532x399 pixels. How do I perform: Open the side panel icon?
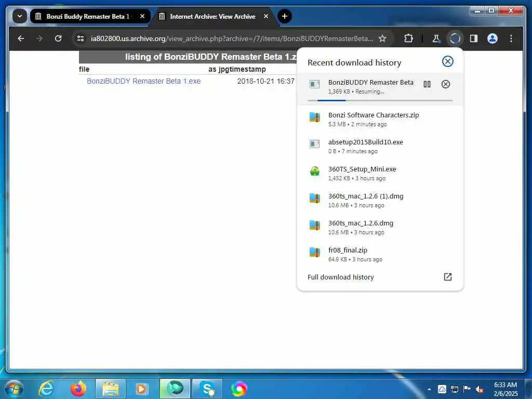(474, 38)
